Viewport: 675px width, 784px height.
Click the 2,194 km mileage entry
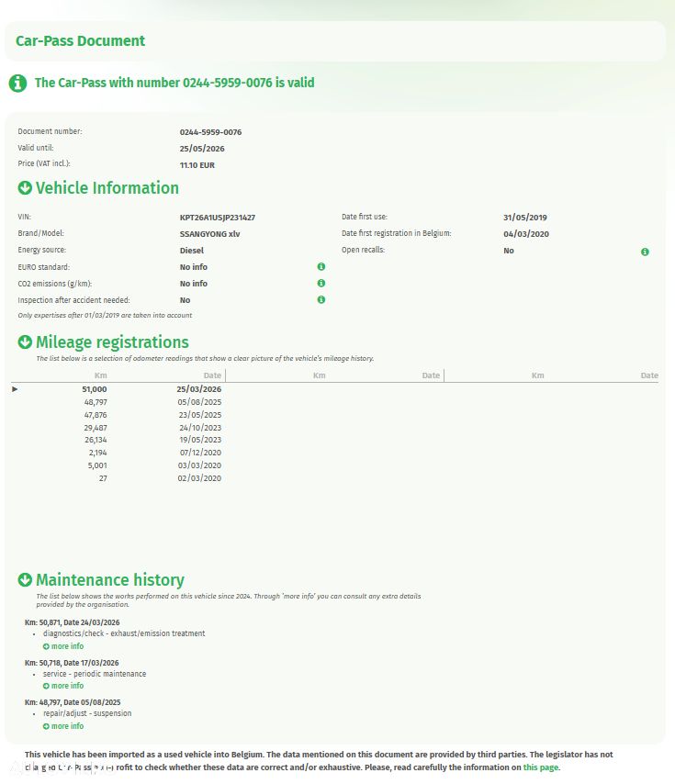pos(98,453)
